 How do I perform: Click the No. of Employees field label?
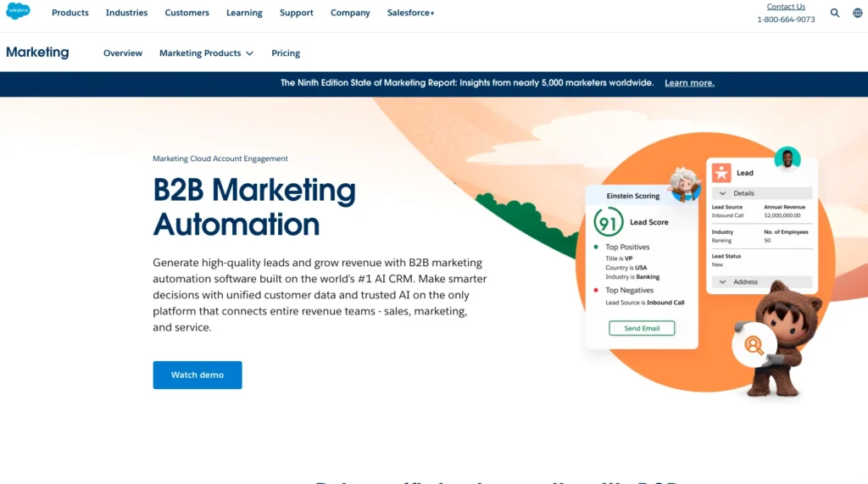(x=786, y=232)
